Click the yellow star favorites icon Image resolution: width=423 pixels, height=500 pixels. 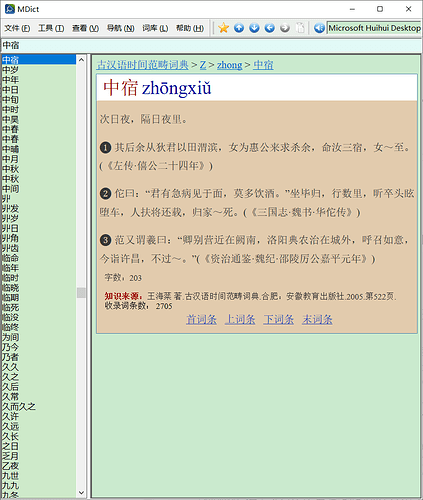coord(223,28)
